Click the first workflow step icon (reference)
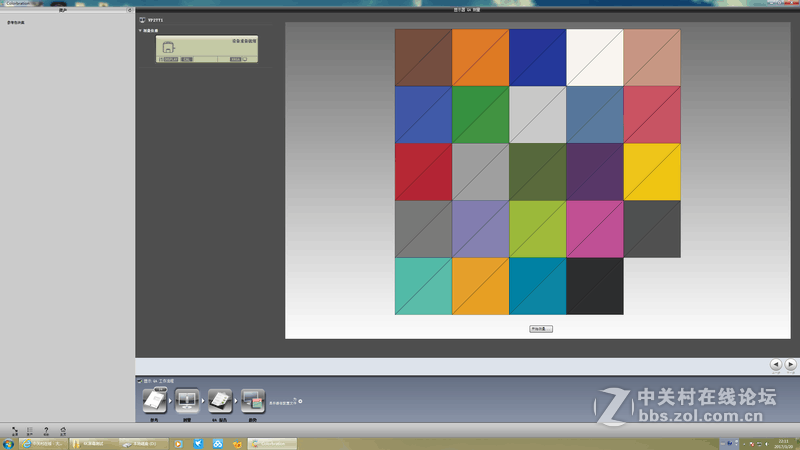Image resolution: width=800 pixels, height=450 pixels. click(155, 401)
